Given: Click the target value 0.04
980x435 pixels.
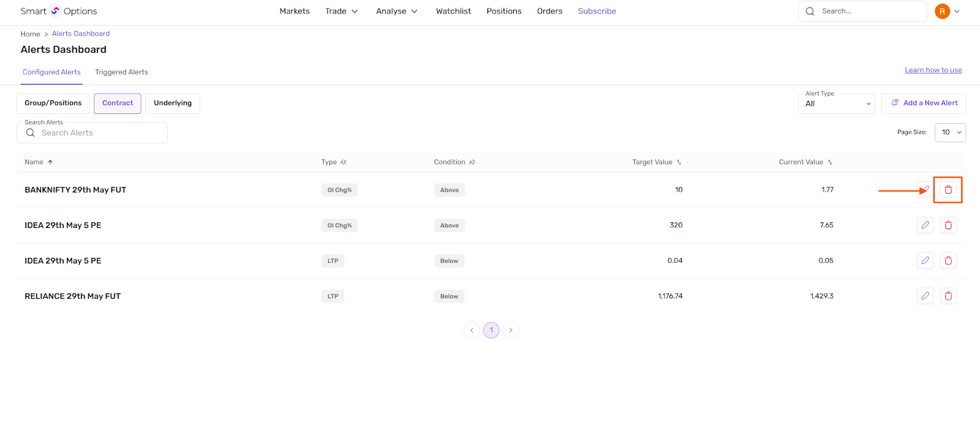Looking at the screenshot, I should (x=675, y=261).
